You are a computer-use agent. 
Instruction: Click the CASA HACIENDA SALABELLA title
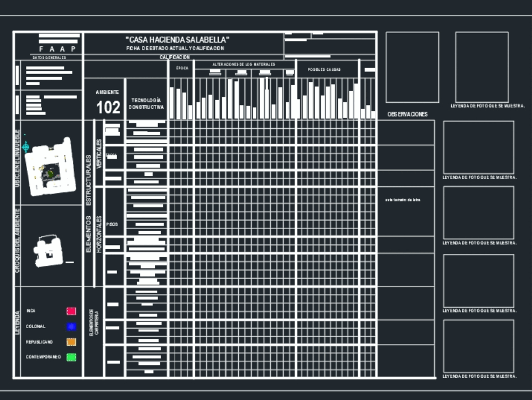coord(177,38)
